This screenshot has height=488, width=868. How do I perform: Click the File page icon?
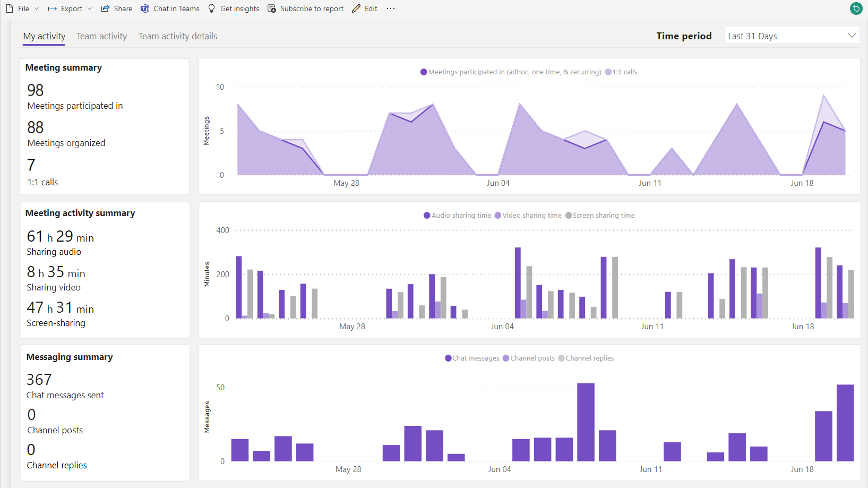tap(10, 8)
